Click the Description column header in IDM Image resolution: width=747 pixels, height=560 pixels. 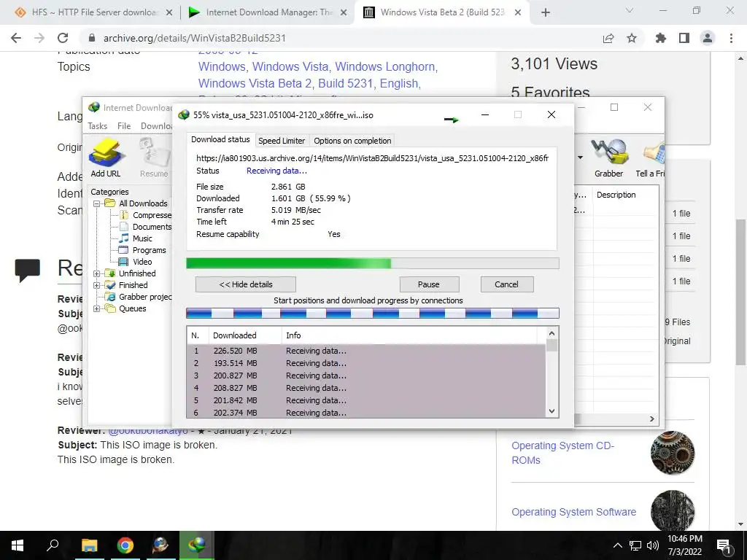pyautogui.click(x=625, y=195)
